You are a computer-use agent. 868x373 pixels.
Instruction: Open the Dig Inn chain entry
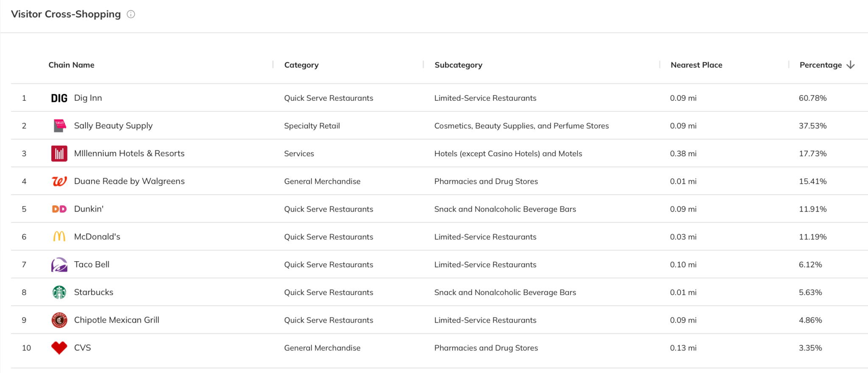[88, 98]
